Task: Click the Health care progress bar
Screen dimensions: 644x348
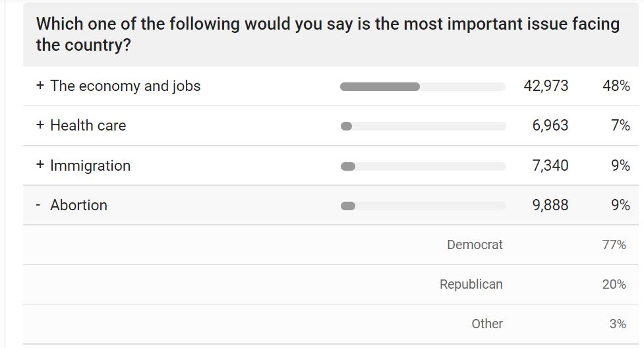Action: (423, 126)
